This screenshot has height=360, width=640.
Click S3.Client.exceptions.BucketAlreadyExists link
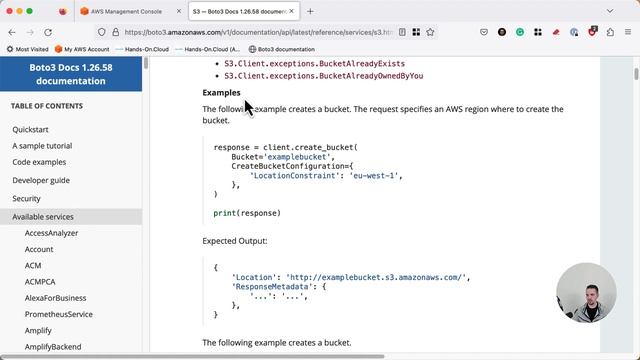coord(314,64)
